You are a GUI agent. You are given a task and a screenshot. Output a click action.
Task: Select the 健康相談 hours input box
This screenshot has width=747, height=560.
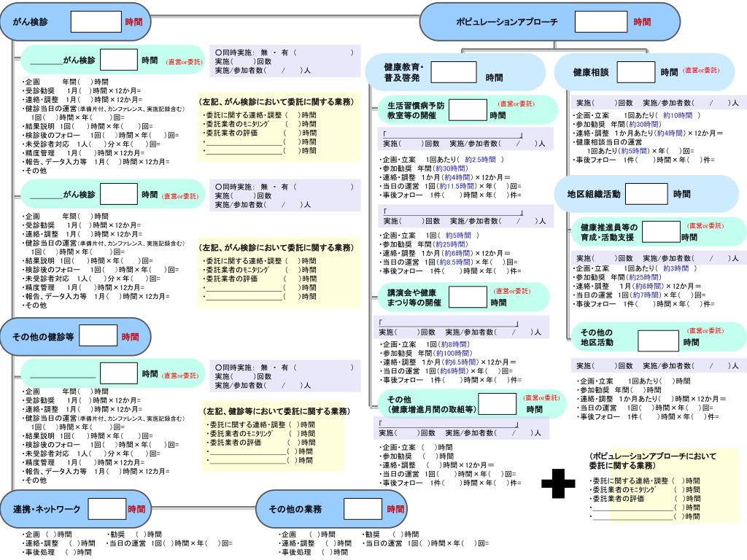tap(636, 72)
